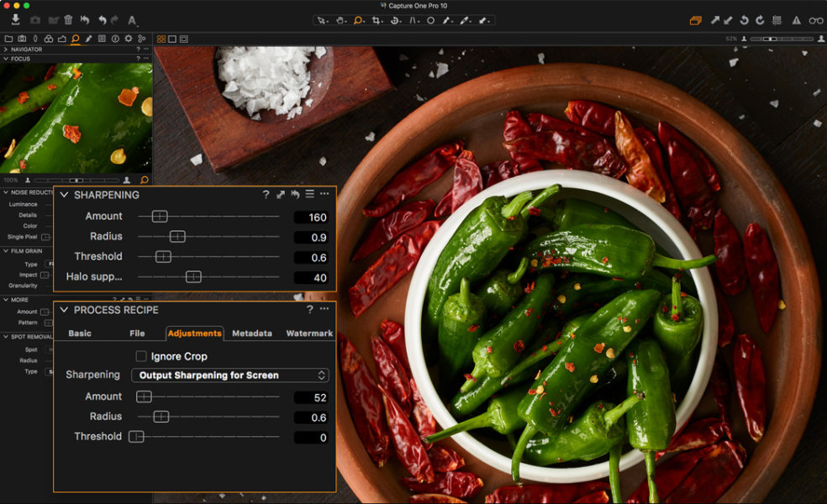827x504 pixels.
Task: Toggle proofing glasses icon
Action: coord(816,20)
